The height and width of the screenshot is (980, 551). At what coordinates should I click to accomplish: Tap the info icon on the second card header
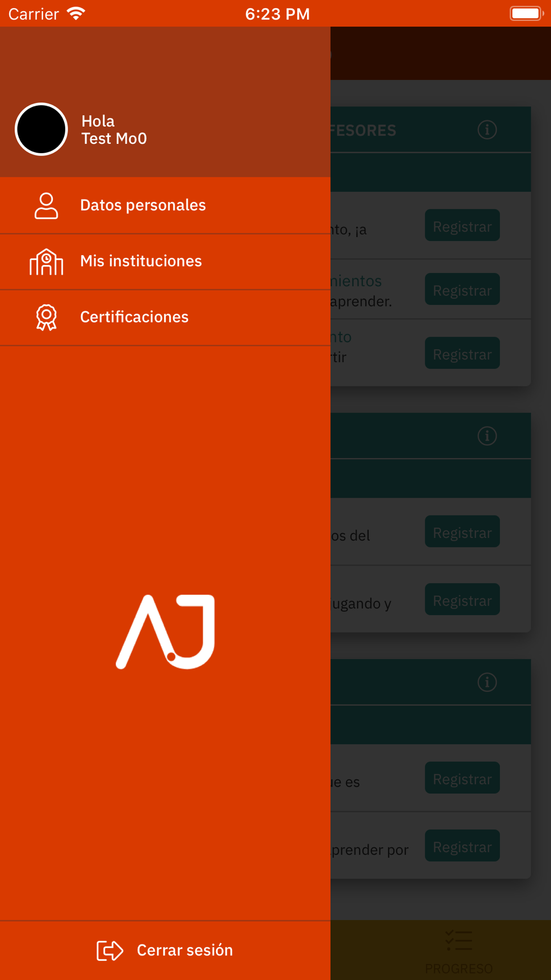point(487,436)
